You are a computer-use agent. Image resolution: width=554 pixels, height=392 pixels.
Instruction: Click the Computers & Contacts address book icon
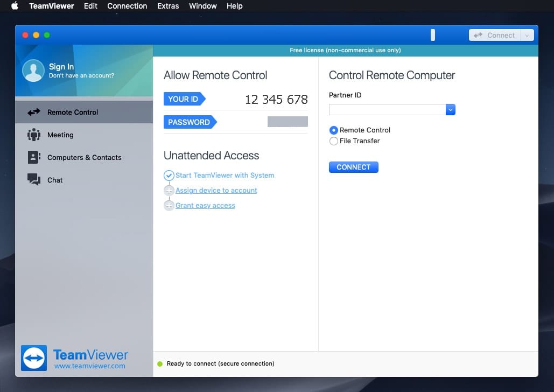tap(34, 157)
